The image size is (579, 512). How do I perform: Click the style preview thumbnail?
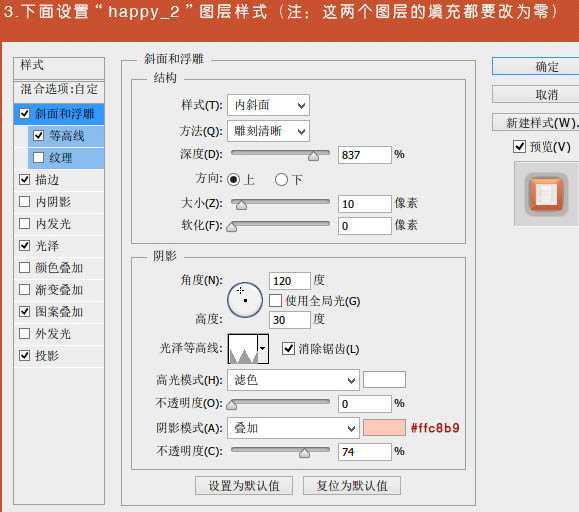point(546,194)
